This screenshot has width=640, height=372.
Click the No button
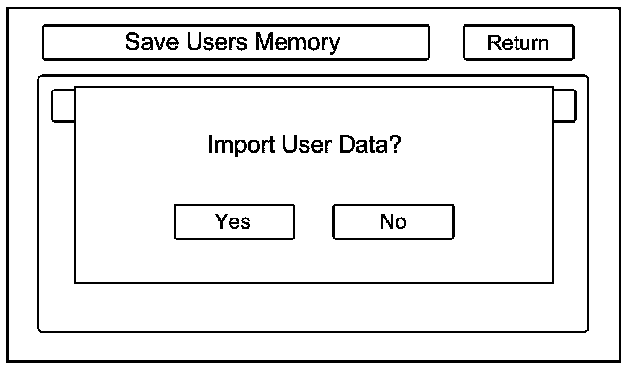tap(393, 222)
